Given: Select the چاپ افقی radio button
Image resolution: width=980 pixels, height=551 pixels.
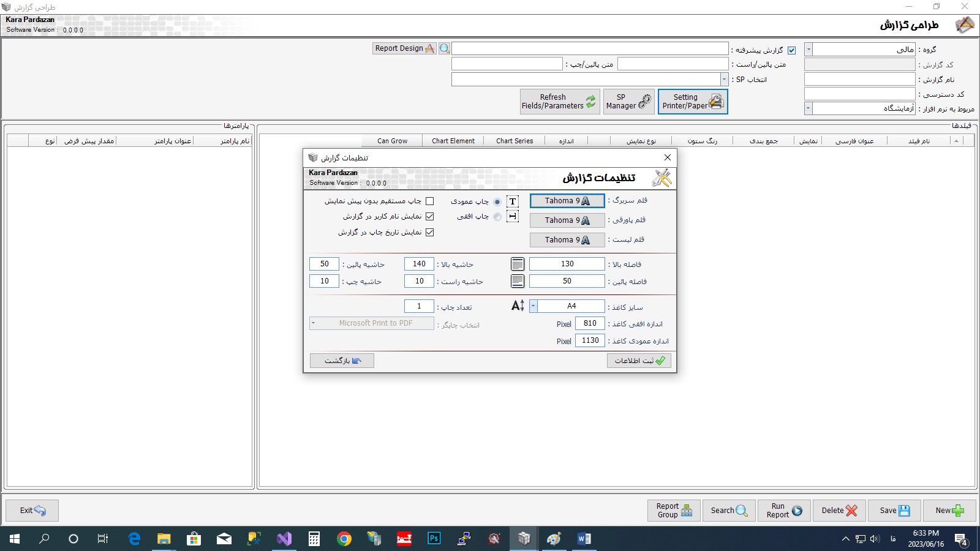Looking at the screenshot, I should click(x=497, y=216).
